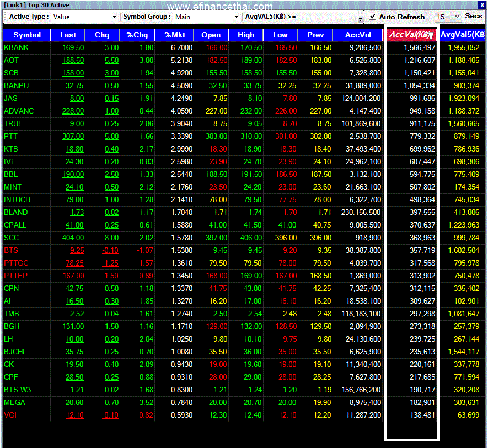Click CPF change value 0.25
The height and width of the screenshot is (448, 488).
(x=112, y=377)
